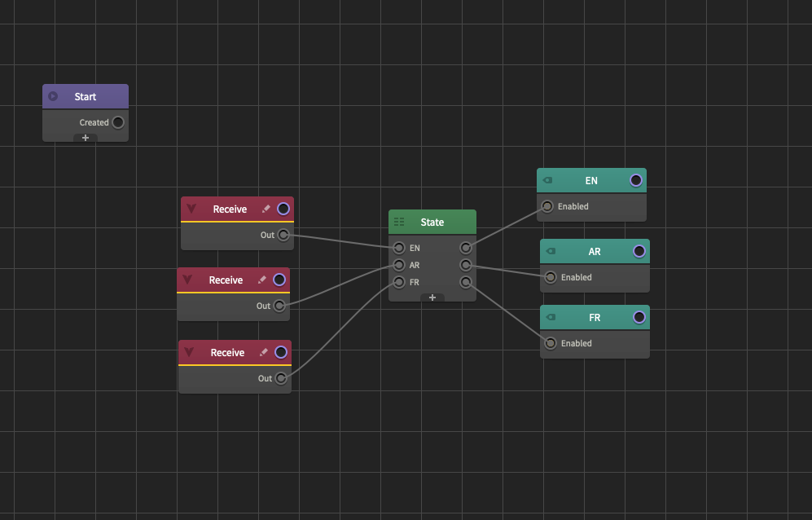Click the pencil icon on the bottom Receive node
812x520 pixels.
pos(262,352)
